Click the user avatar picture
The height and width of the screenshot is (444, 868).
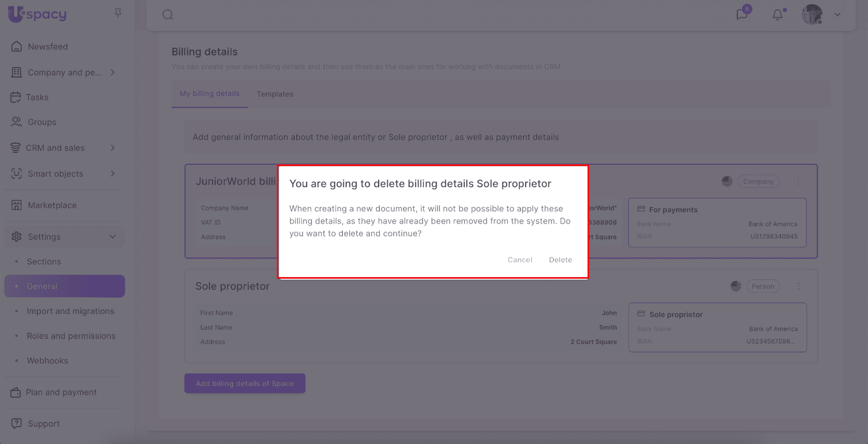pos(812,15)
